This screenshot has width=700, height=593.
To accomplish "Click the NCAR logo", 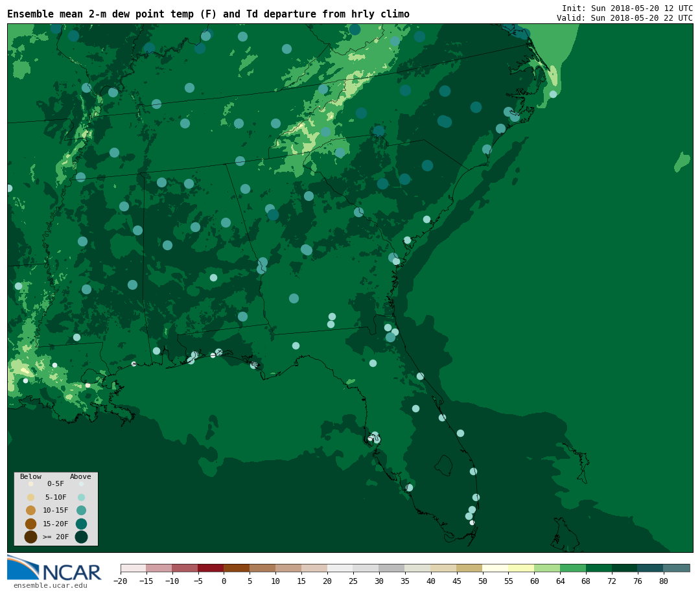I will (54, 568).
